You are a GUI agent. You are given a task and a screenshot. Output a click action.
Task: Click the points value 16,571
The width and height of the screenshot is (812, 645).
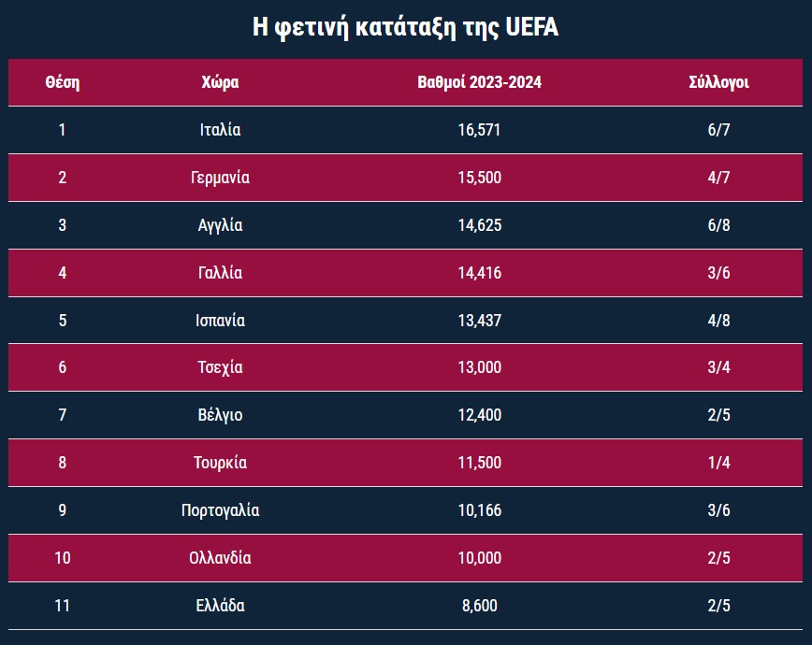coord(479,130)
